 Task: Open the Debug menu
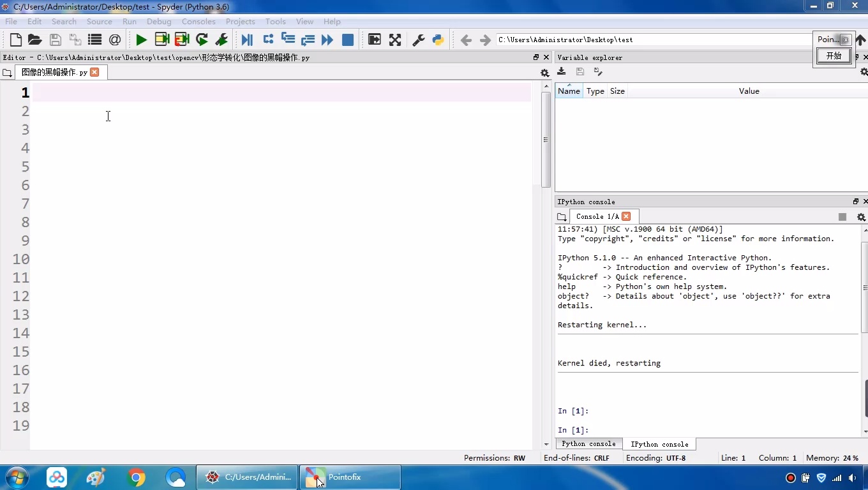159,21
